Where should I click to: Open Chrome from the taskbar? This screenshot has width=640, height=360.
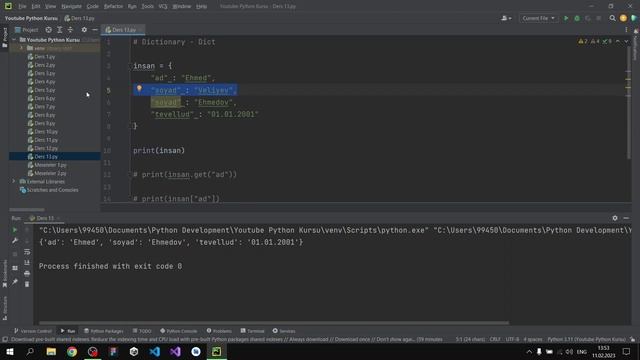pyautogui.click(x=72, y=351)
